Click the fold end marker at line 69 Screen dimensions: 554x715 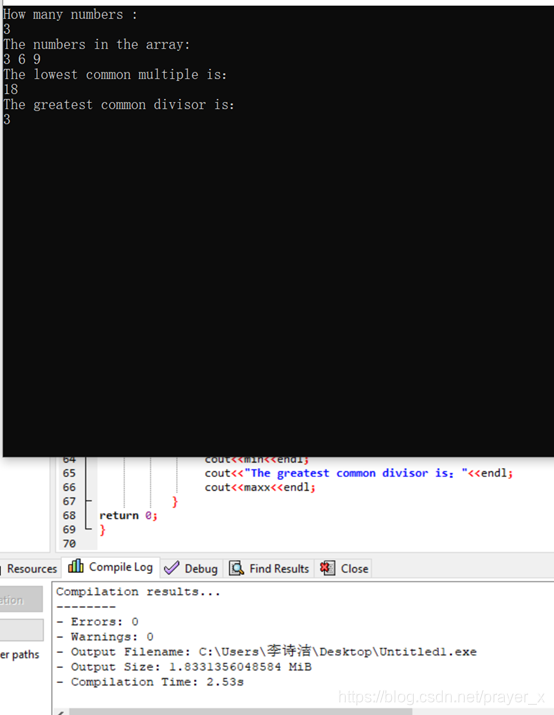coord(88,529)
